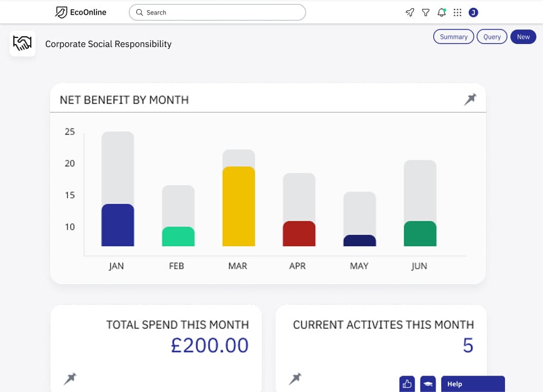Pin the Total Spend This Month card
This screenshot has width=543, height=392.
pos(70,379)
